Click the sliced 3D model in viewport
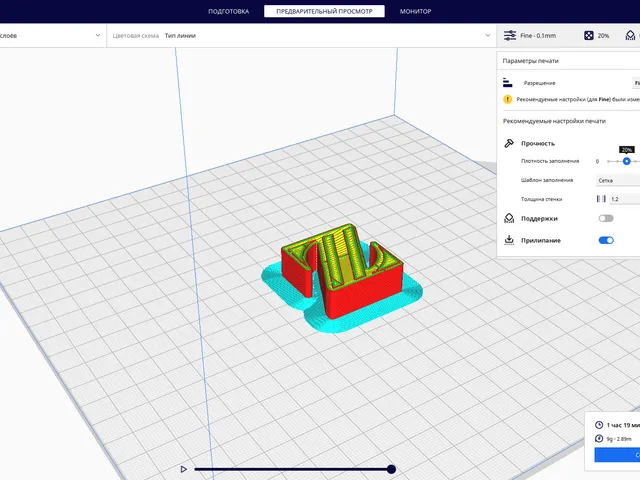640x480 pixels. [342, 271]
